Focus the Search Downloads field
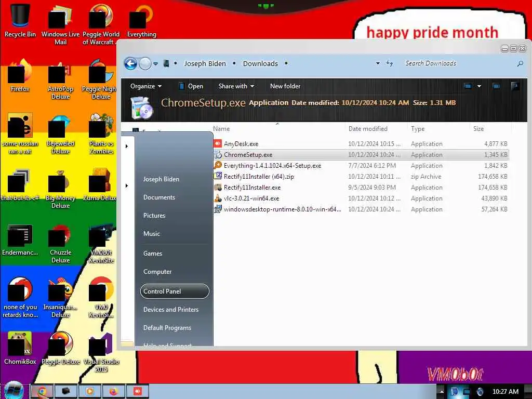 [458, 63]
